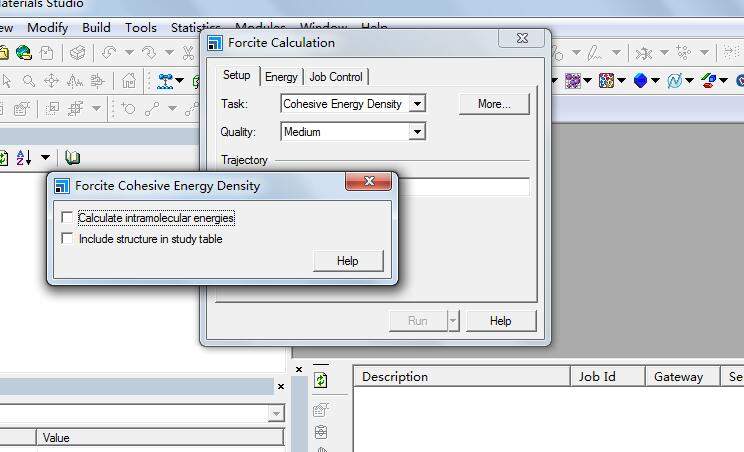Expand dropdown arrow beside blue crystal icon

655,81
